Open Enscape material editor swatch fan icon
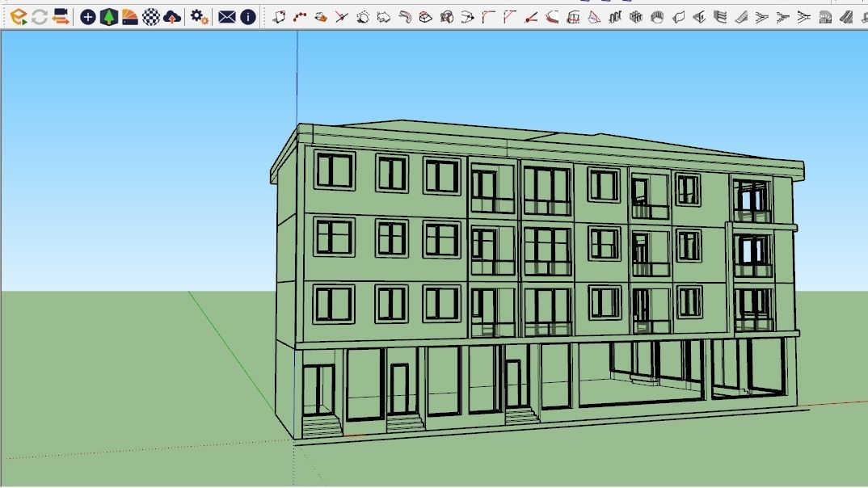This screenshot has height=488, width=868. (x=129, y=17)
